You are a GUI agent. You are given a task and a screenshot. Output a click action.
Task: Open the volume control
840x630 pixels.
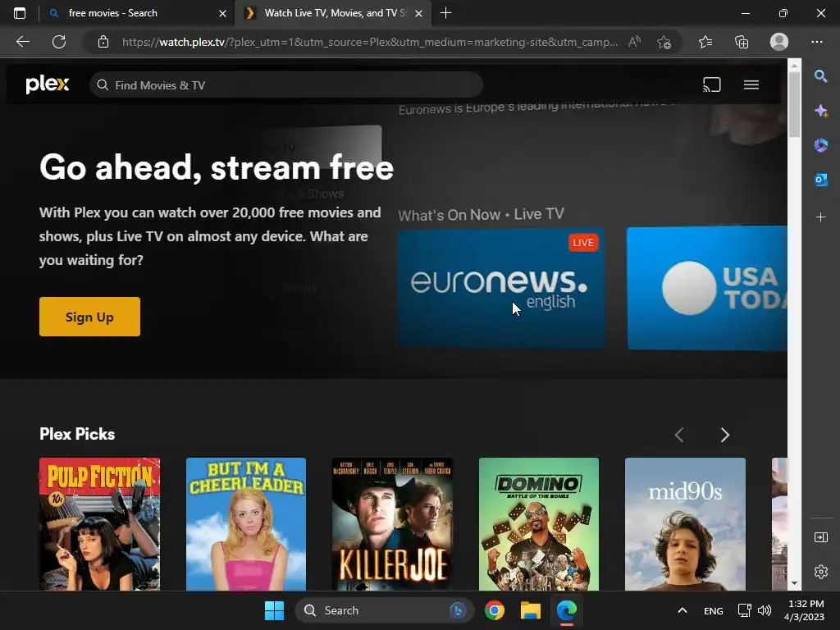pos(765,610)
